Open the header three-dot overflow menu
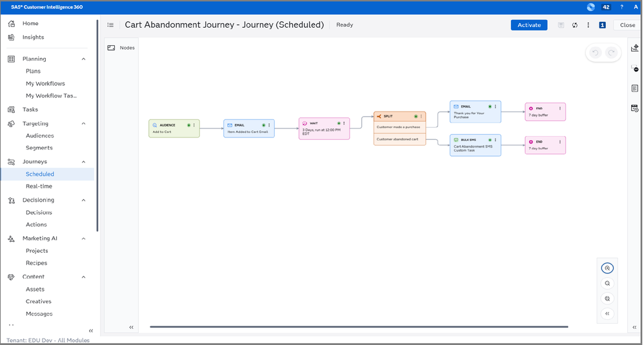644x345 pixels. click(588, 25)
